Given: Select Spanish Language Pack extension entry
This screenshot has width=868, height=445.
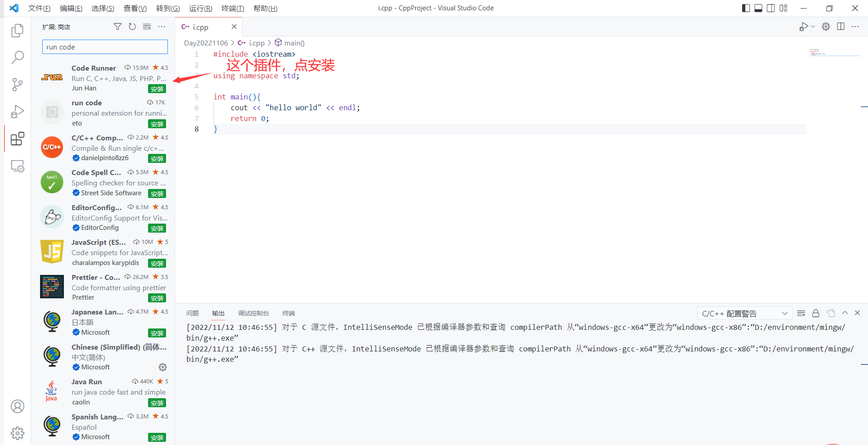Looking at the screenshot, I should (103, 427).
